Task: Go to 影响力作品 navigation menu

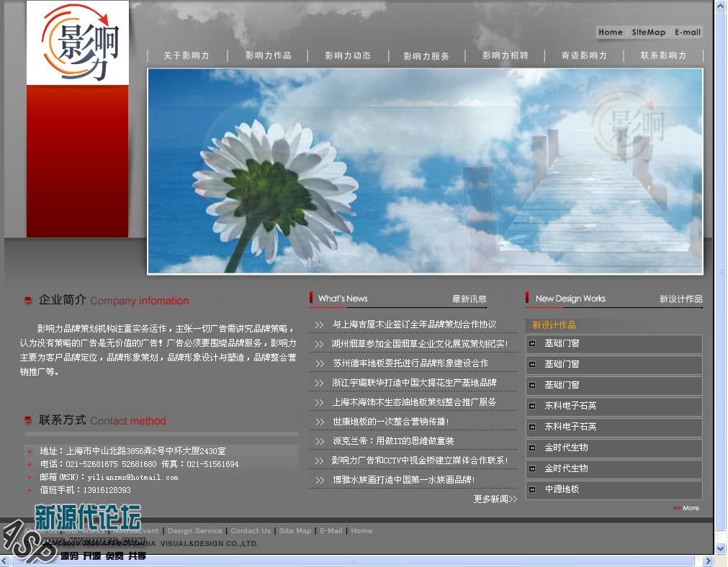Action: tap(269, 55)
